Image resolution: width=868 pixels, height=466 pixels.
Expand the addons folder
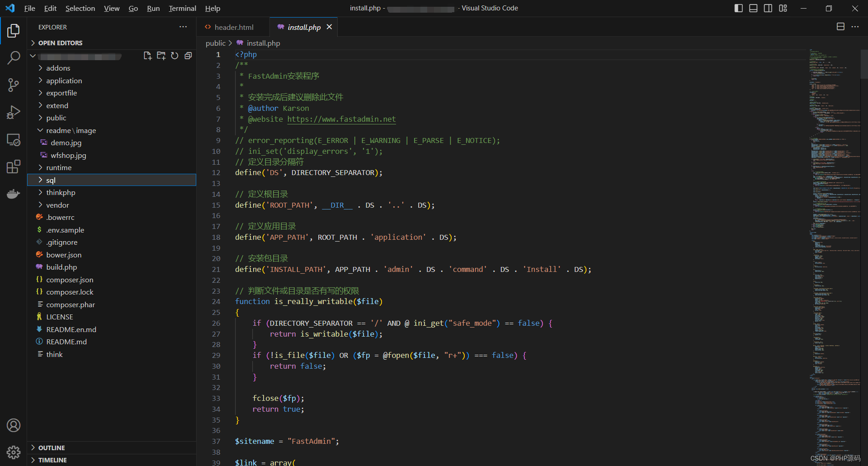point(112,68)
